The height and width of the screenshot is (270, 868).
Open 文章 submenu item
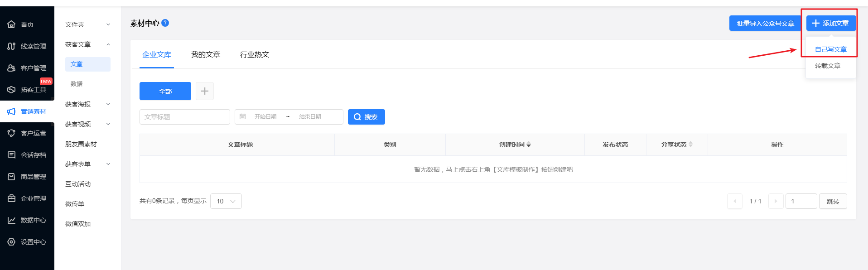[88, 64]
